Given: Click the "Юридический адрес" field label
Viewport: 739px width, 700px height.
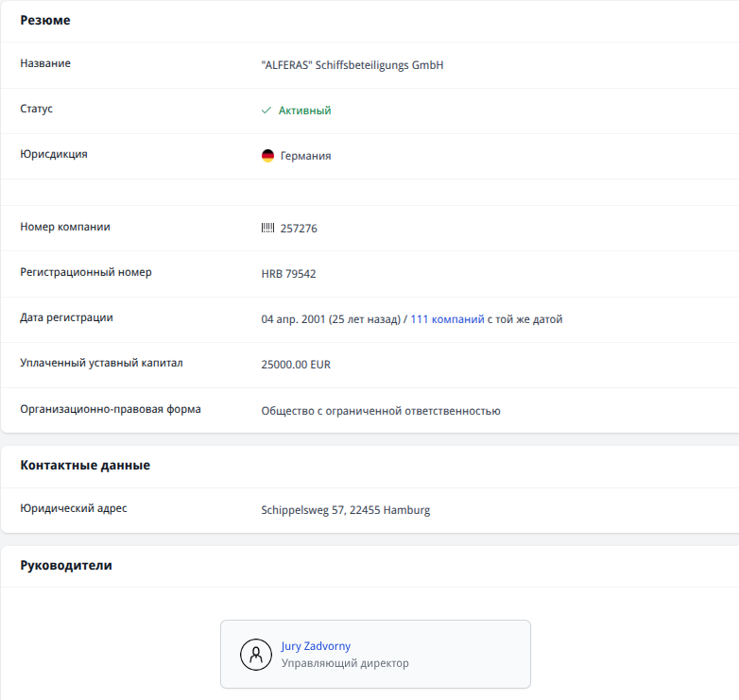Looking at the screenshot, I should (74, 508).
